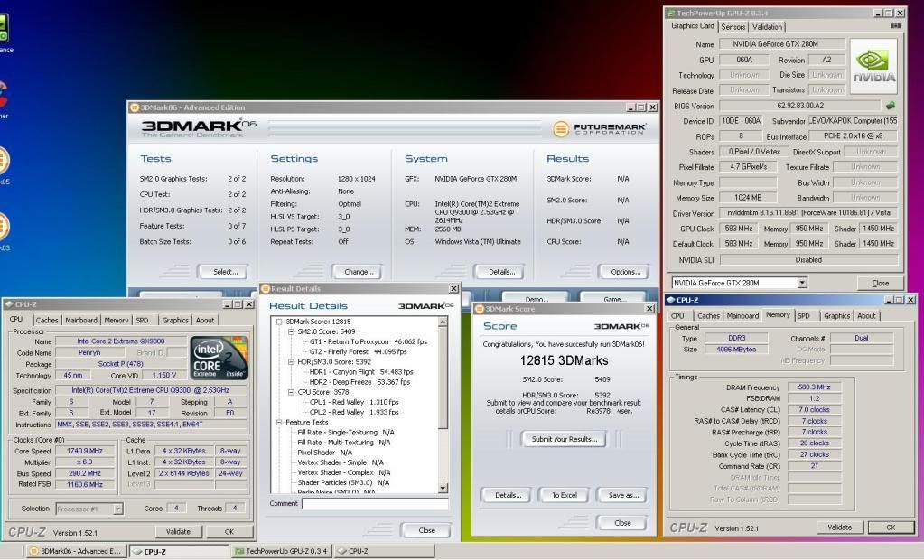Click To Excel in the Score dialog
924x560 pixels.
(x=564, y=495)
